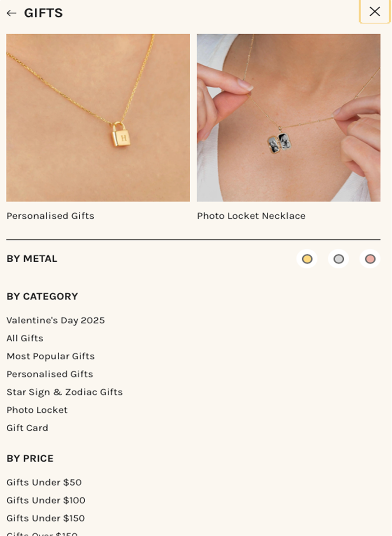Browse Most Popular Gifts
The width and height of the screenshot is (392, 536).
[50, 356]
